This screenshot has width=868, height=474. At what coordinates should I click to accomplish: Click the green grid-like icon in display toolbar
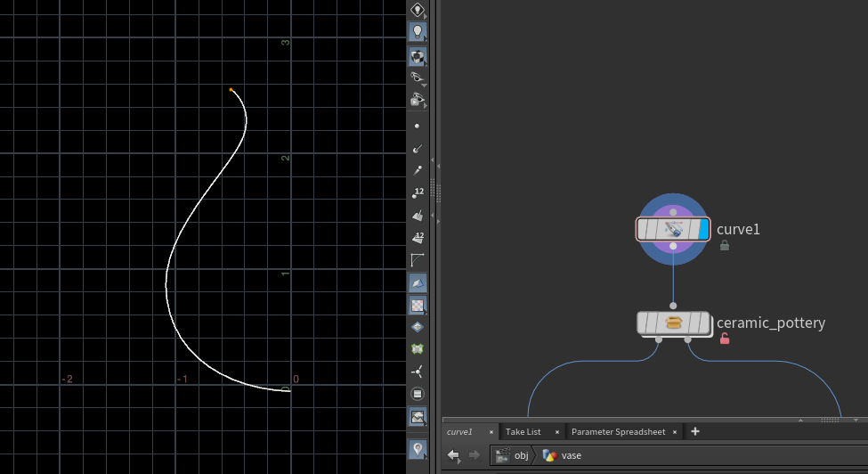coord(417,349)
